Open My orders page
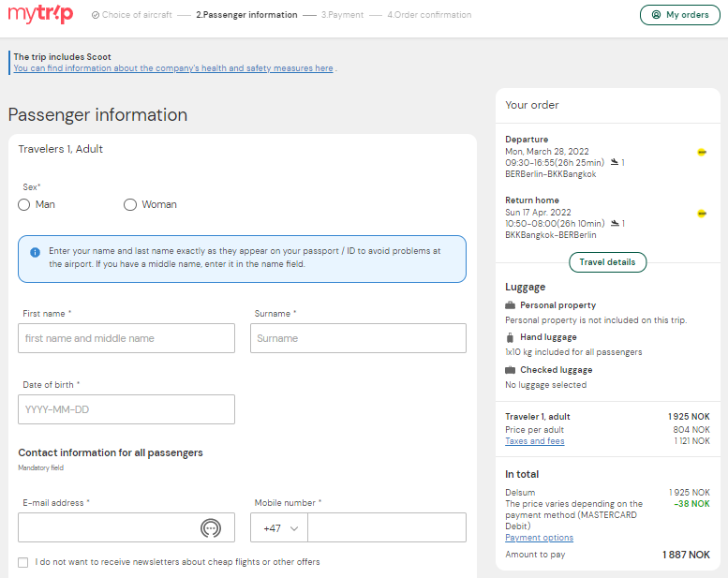The image size is (728, 578). point(679,15)
